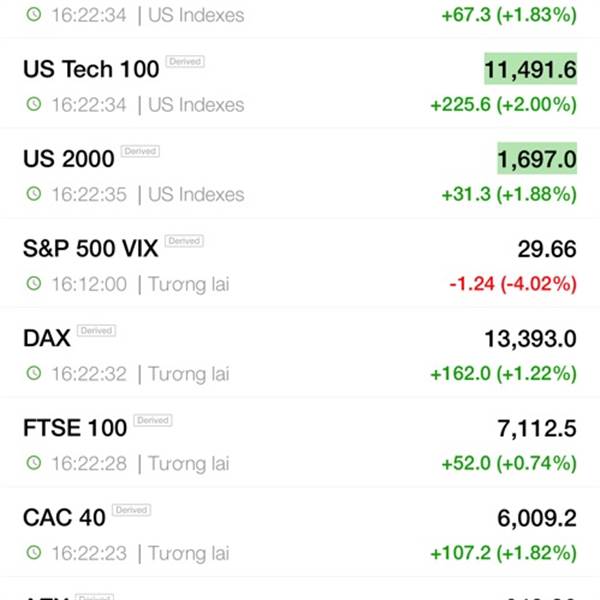Tap the highlighted 1,697.0 price
This screenshot has height=600, width=600.
point(537,158)
